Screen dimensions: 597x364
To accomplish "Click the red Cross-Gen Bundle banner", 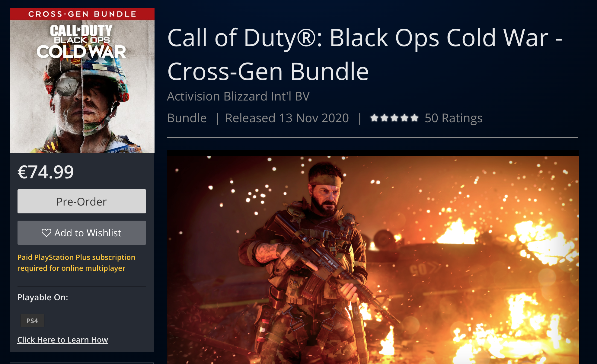I will coord(82,14).
